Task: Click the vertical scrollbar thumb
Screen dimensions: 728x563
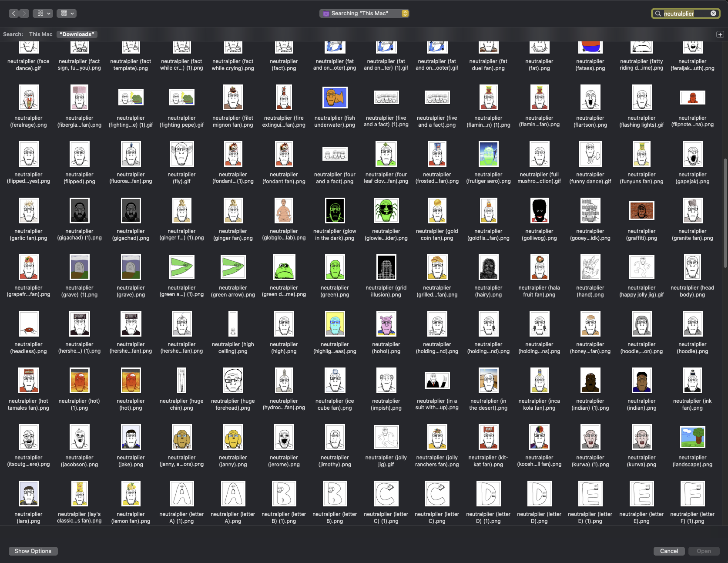Action: (725, 213)
